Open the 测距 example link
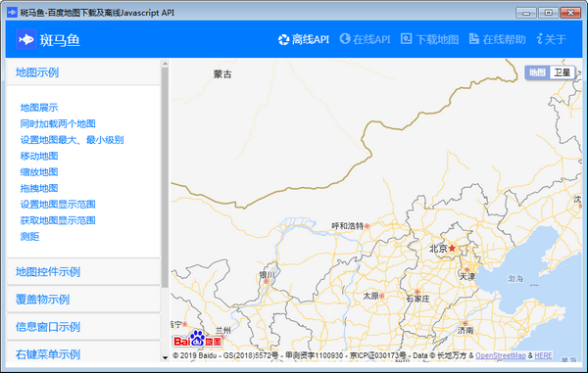The height and width of the screenshot is (373, 588). point(29,237)
